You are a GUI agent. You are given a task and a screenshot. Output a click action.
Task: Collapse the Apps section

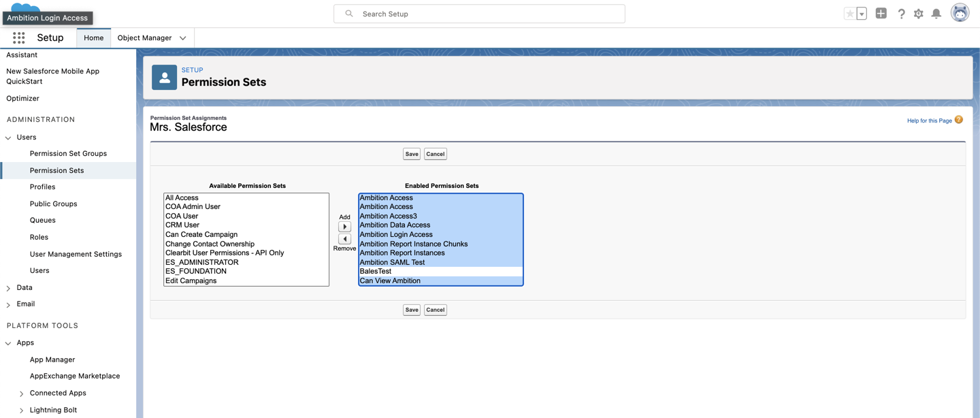tap(8, 343)
